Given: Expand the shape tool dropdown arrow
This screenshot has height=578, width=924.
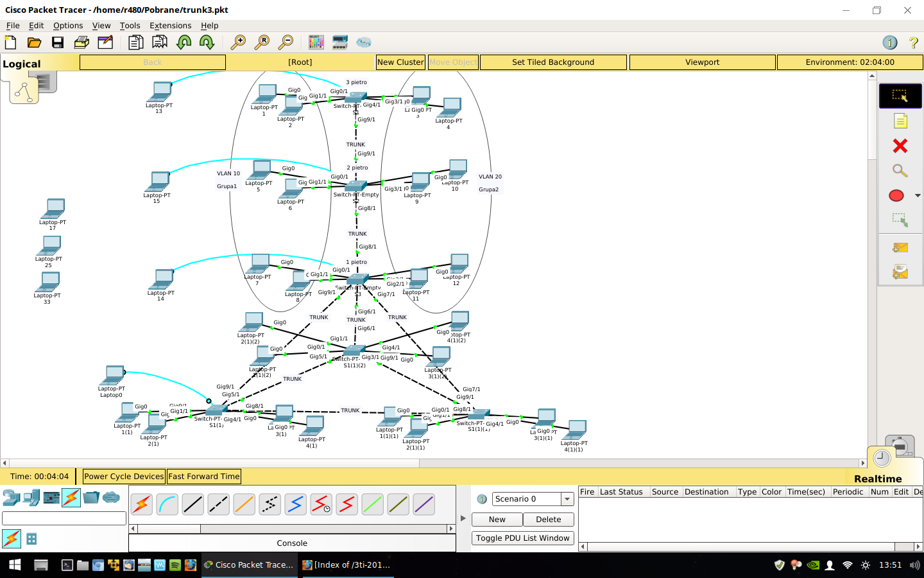Looking at the screenshot, I should pyautogui.click(x=918, y=196).
